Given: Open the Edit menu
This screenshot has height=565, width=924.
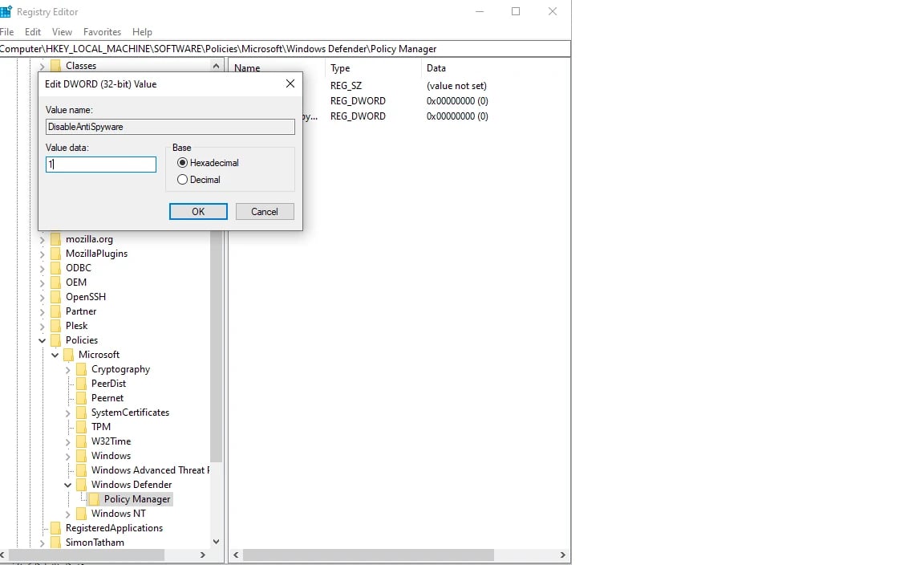Looking at the screenshot, I should (32, 32).
